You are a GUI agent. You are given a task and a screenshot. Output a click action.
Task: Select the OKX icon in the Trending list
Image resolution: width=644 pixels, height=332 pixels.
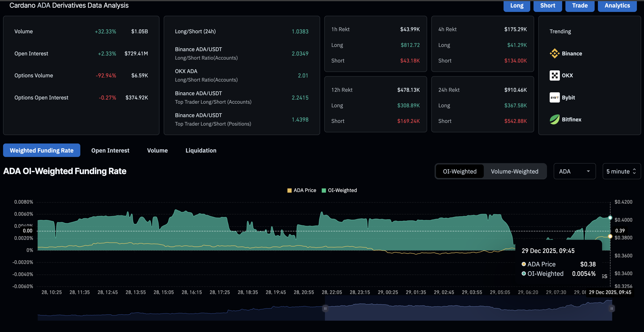[x=554, y=75]
